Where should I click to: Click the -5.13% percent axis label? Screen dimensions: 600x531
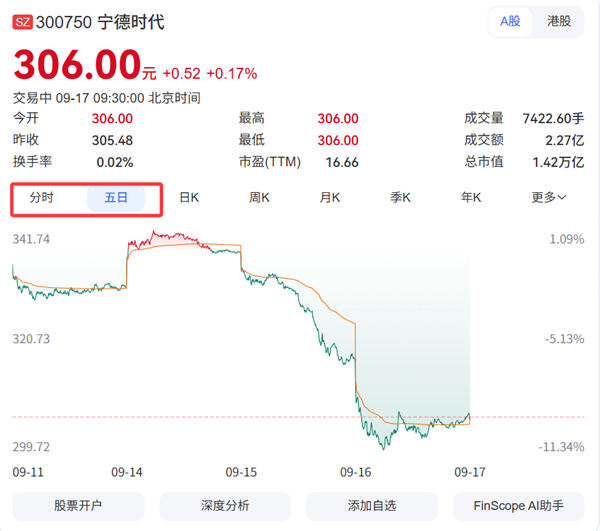[565, 339]
